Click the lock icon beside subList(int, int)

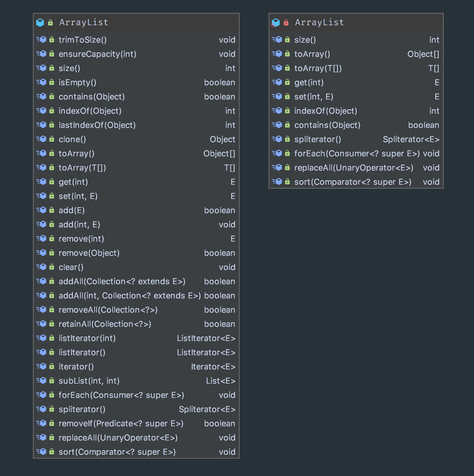52,381
